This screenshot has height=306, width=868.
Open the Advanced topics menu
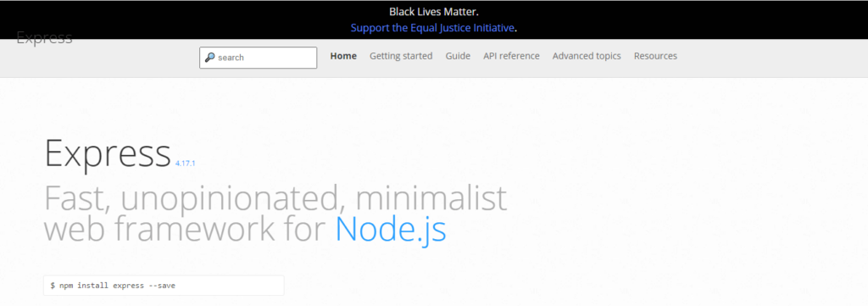click(587, 56)
